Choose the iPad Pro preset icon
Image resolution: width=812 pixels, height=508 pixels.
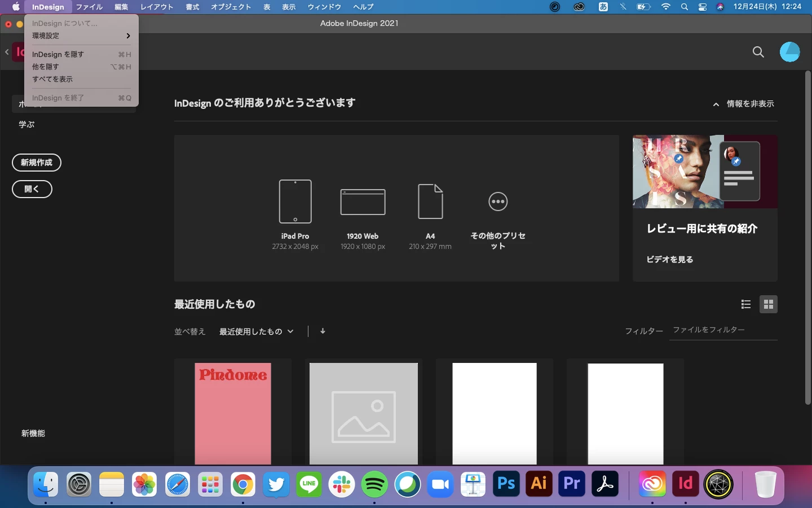tap(295, 202)
